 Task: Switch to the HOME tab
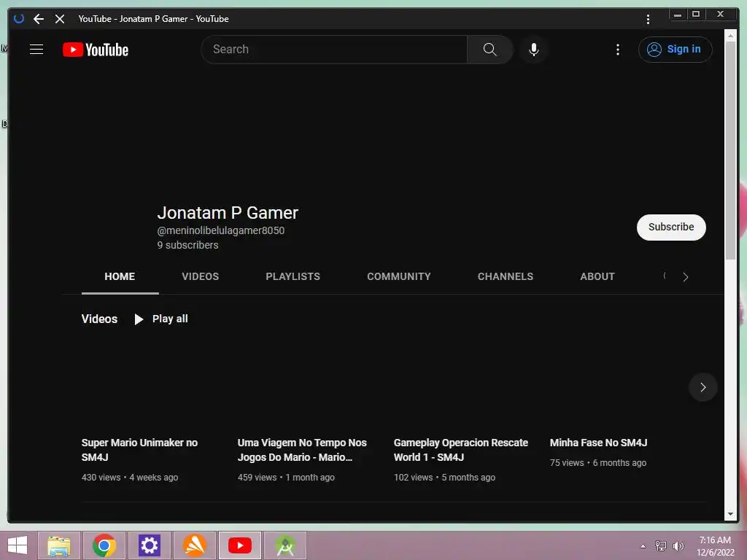120,276
